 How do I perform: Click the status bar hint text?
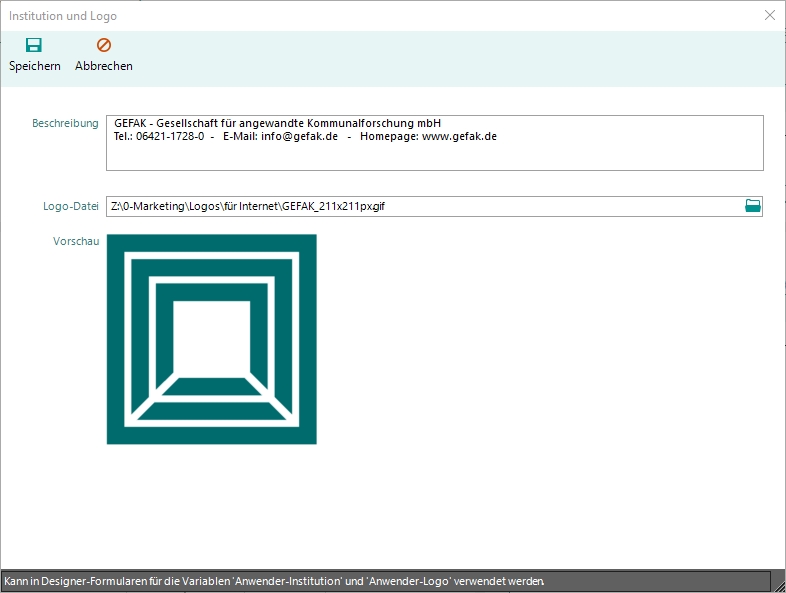tap(274, 581)
